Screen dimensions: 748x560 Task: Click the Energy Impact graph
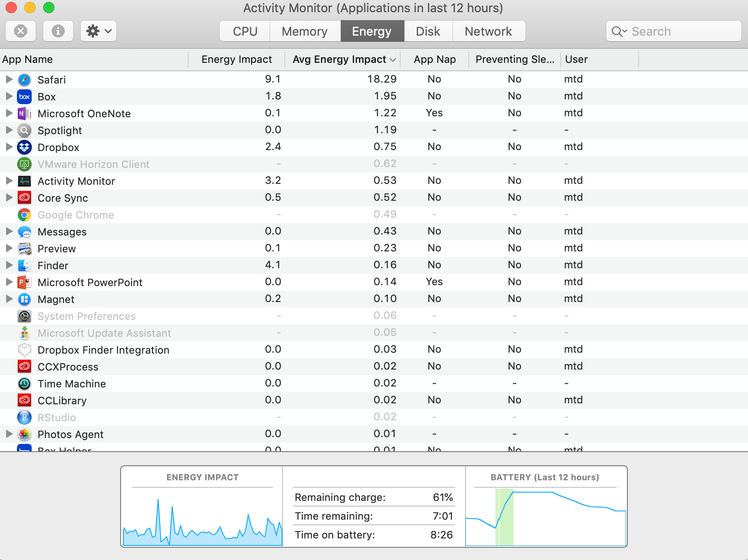tap(202, 518)
